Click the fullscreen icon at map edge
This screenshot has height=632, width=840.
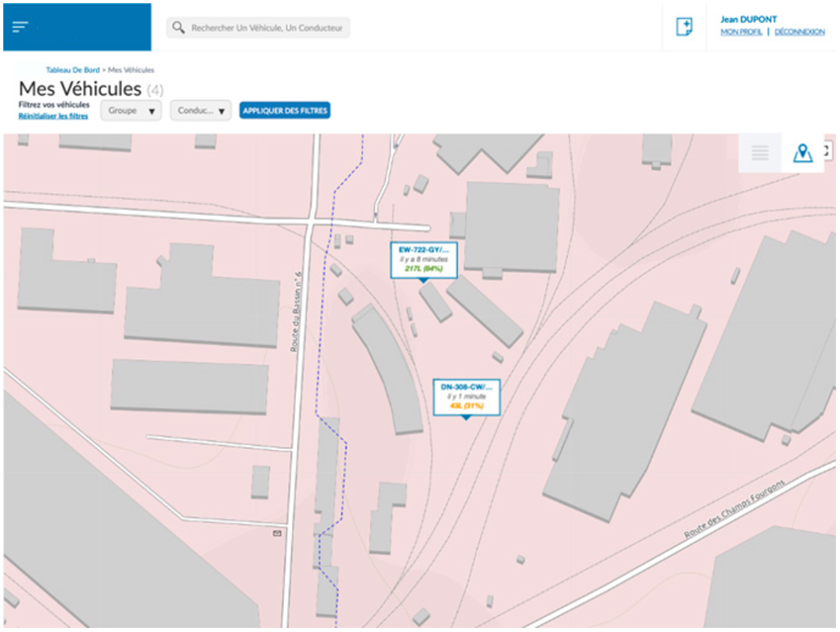(x=828, y=151)
